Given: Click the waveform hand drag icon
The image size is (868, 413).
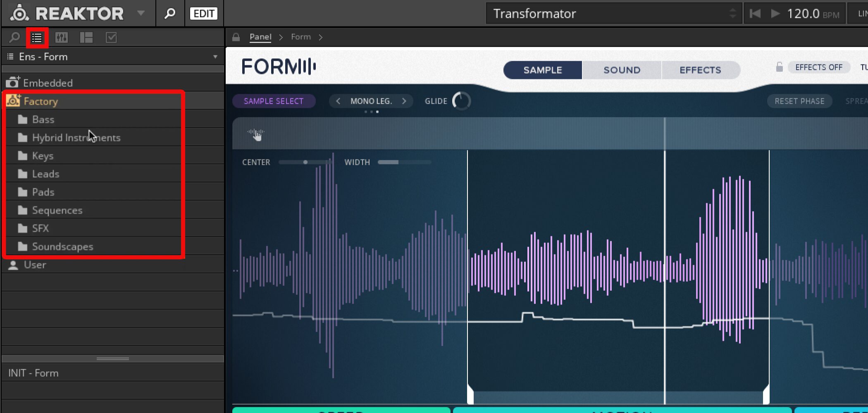Looking at the screenshot, I should pos(256,134).
